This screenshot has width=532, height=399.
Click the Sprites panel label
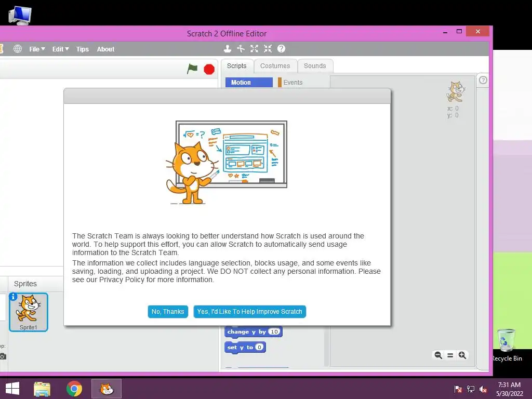pyautogui.click(x=25, y=284)
